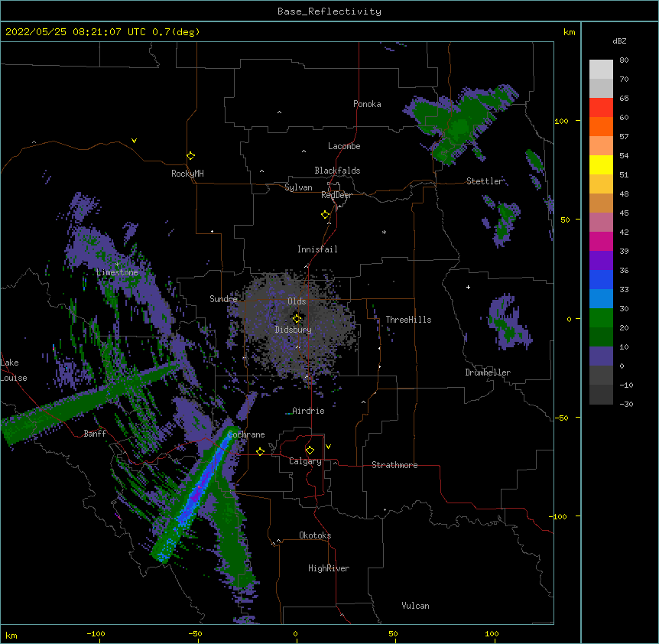Click the yellow 54 dBZ legend swatch
The height and width of the screenshot is (644, 659).
coord(601,164)
